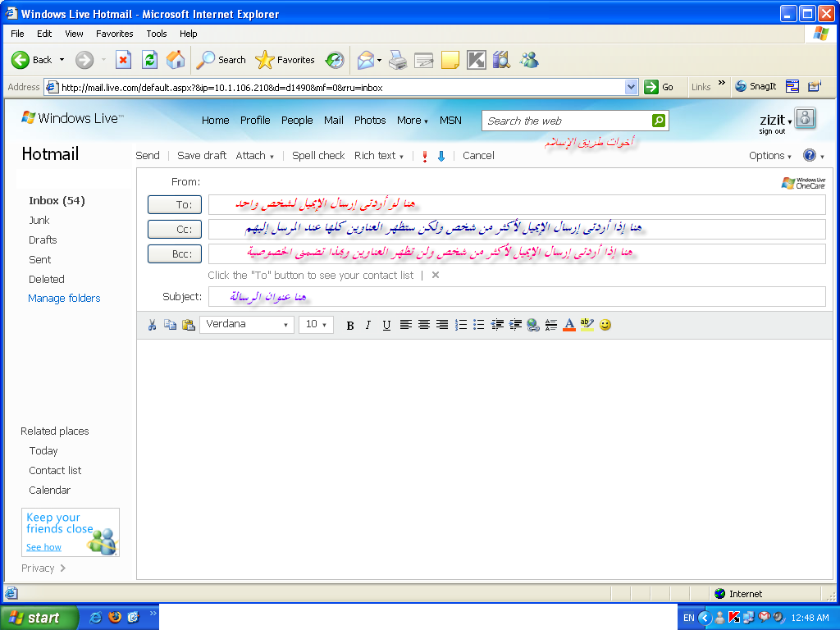
Task: Click the Manage folders link
Action: [64, 298]
